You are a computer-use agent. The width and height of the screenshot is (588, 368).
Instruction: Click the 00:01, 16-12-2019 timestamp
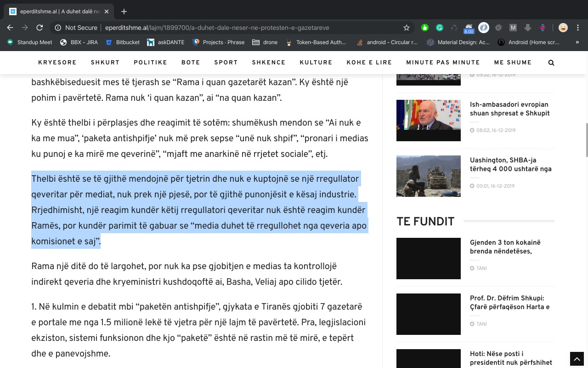(x=496, y=186)
